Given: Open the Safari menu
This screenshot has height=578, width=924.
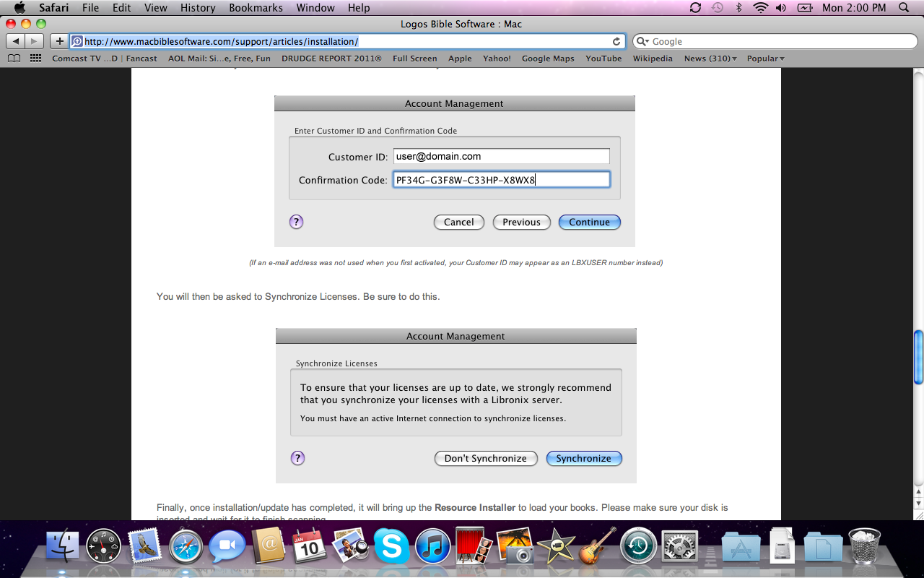Looking at the screenshot, I should 53,8.
